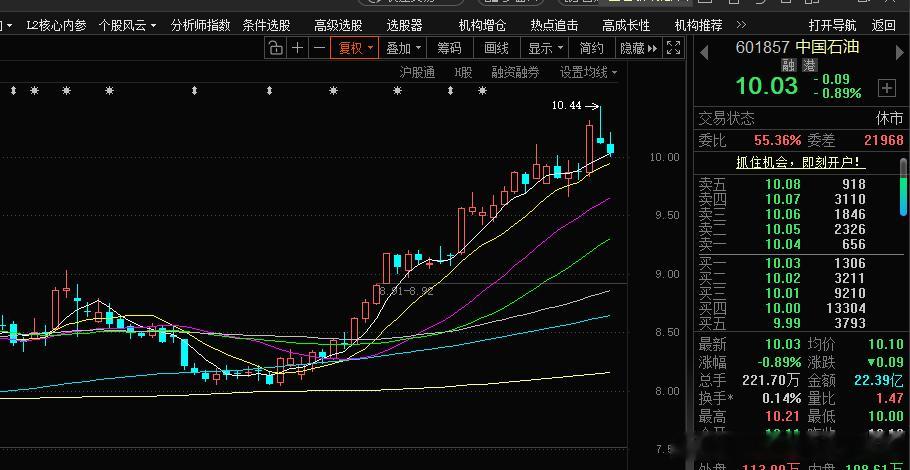Zoom in chart with plus icon
The height and width of the screenshot is (470, 910).
(297, 48)
